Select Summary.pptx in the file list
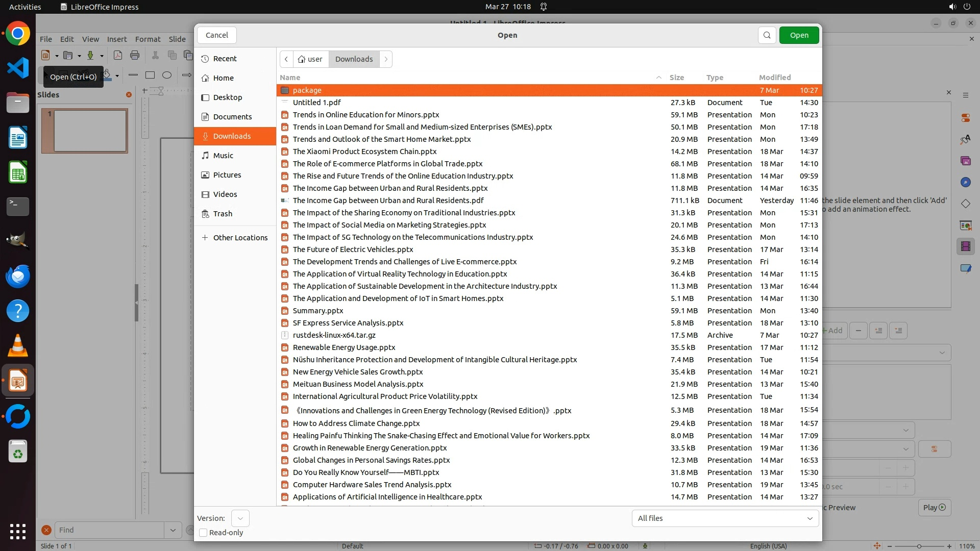Image resolution: width=980 pixels, height=551 pixels. pos(317,311)
